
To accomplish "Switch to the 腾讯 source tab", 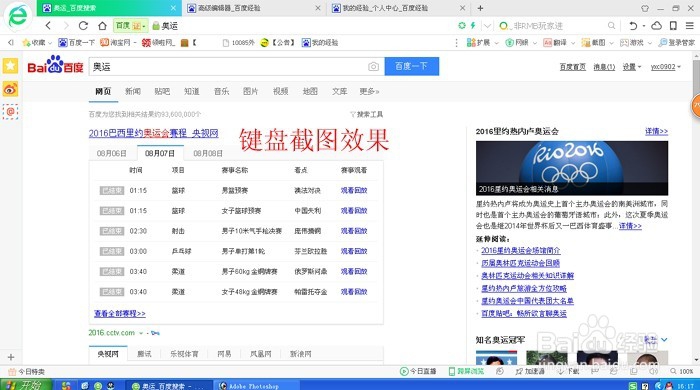I will click(144, 354).
